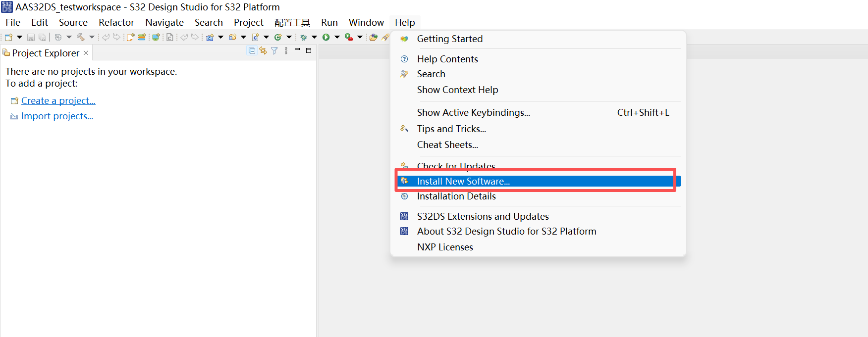Expand the New C project dropdown arrow
The width and height of the screenshot is (868, 337).
pyautogui.click(x=221, y=37)
